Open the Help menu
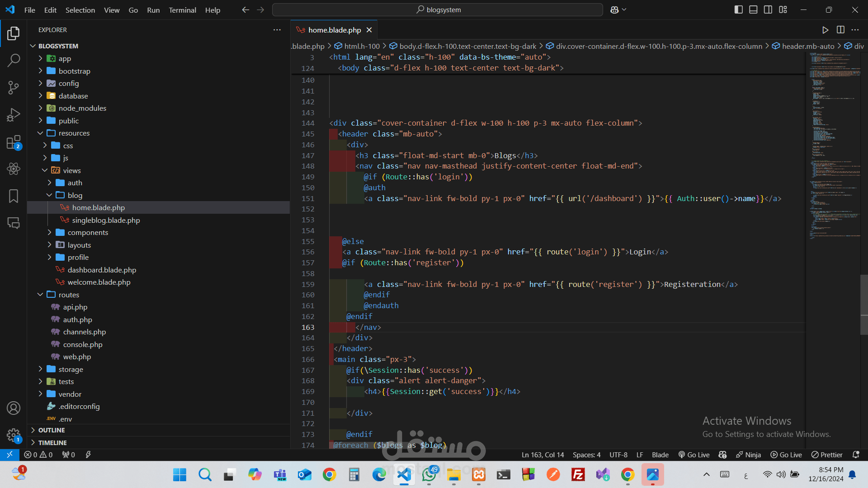Viewport: 868px width, 488px height. pos(212,10)
